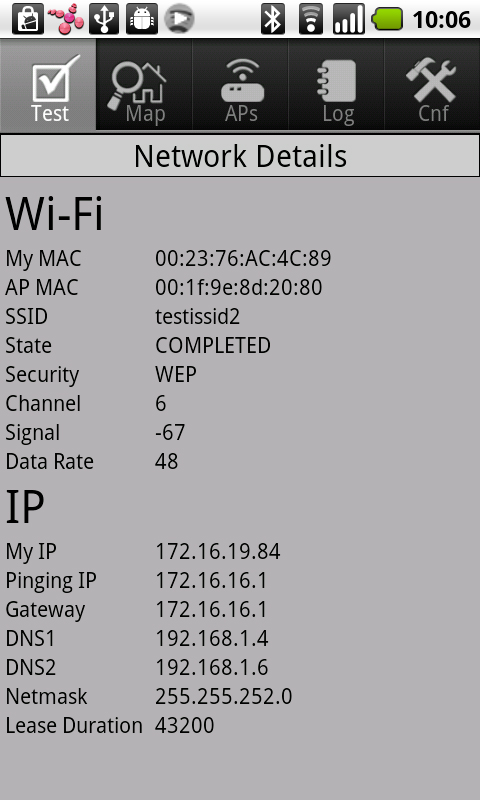480x800 pixels.
Task: Tap the Bluetooth status bar icon
Action: 273,19
